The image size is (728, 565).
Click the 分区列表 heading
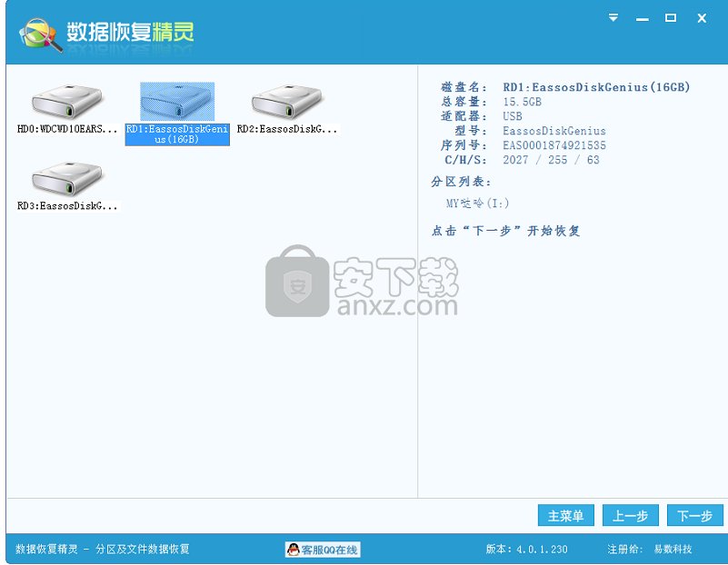pyautogui.click(x=461, y=182)
